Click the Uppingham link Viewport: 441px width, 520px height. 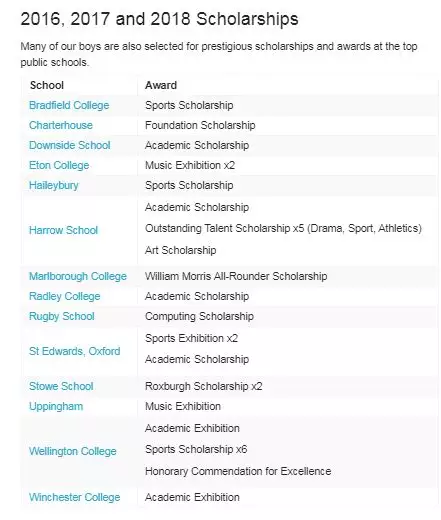56,406
